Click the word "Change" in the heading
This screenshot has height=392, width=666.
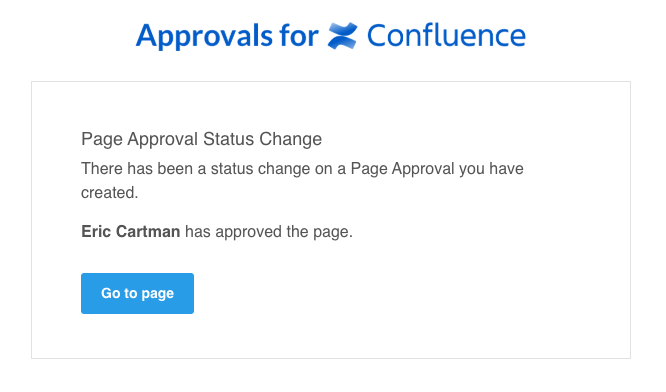(291, 140)
